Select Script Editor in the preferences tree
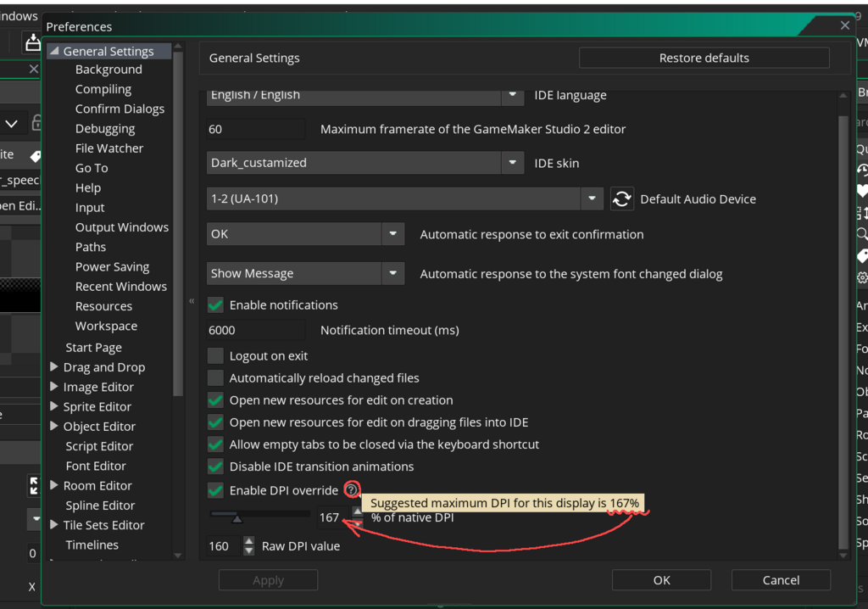 [x=99, y=446]
